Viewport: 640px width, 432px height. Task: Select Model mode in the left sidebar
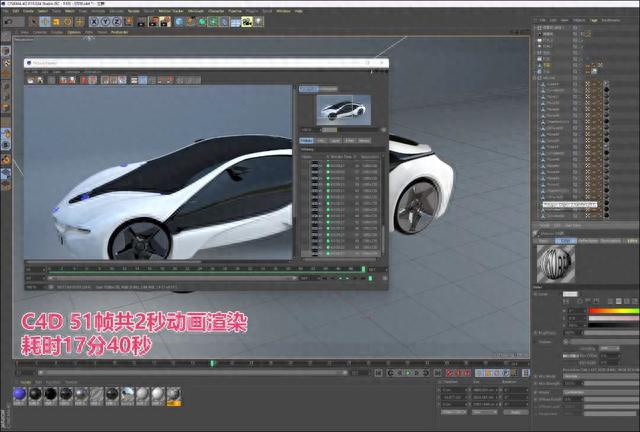6,51
